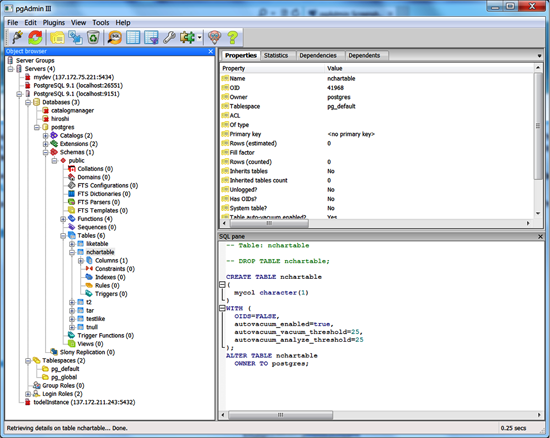Image resolution: width=550 pixels, height=438 pixels.
Task: Select the hiroshi database
Action: pyautogui.click(x=60, y=119)
